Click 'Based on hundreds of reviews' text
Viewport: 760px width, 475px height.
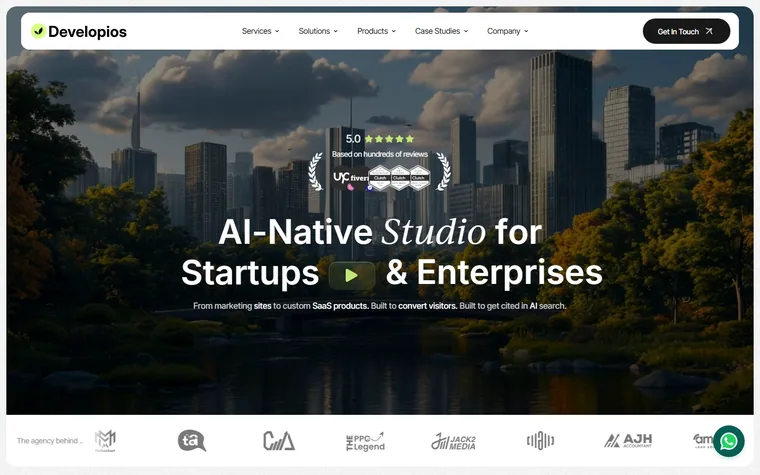click(x=380, y=154)
